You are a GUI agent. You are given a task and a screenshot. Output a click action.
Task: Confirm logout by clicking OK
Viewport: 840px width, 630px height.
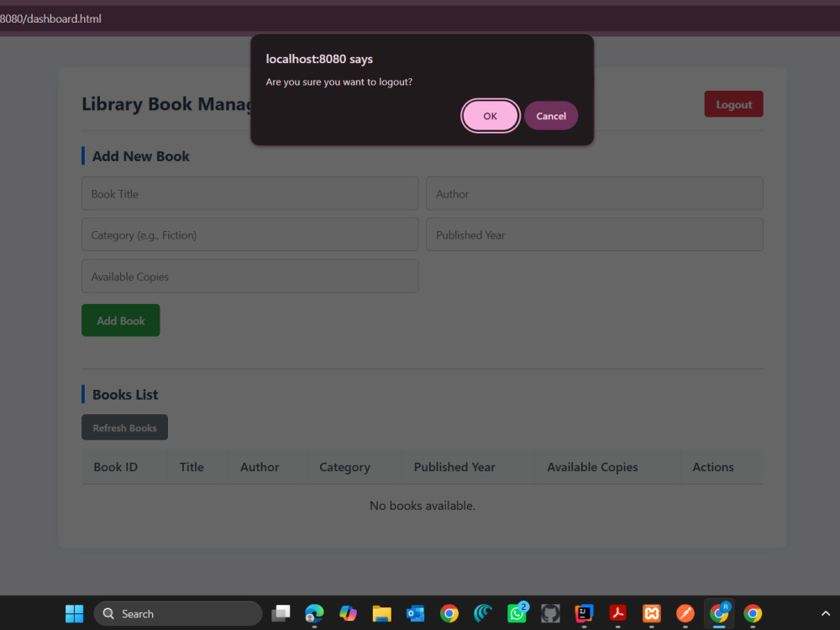tap(490, 116)
